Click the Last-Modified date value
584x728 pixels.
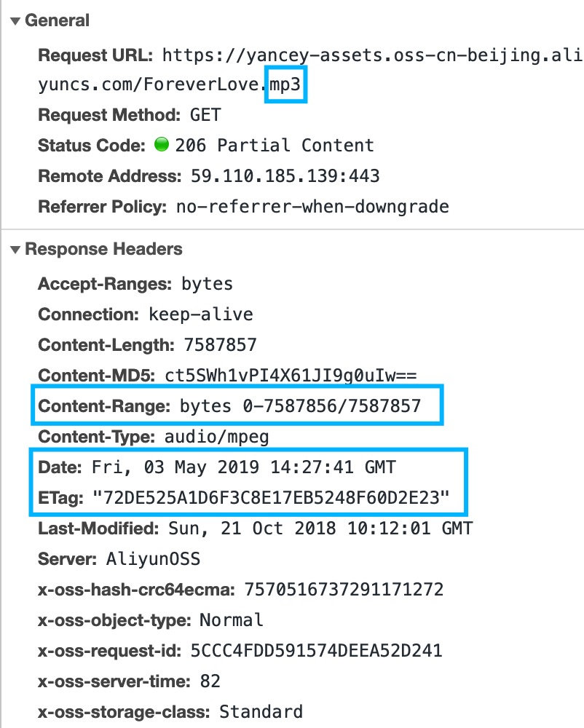tap(320, 529)
